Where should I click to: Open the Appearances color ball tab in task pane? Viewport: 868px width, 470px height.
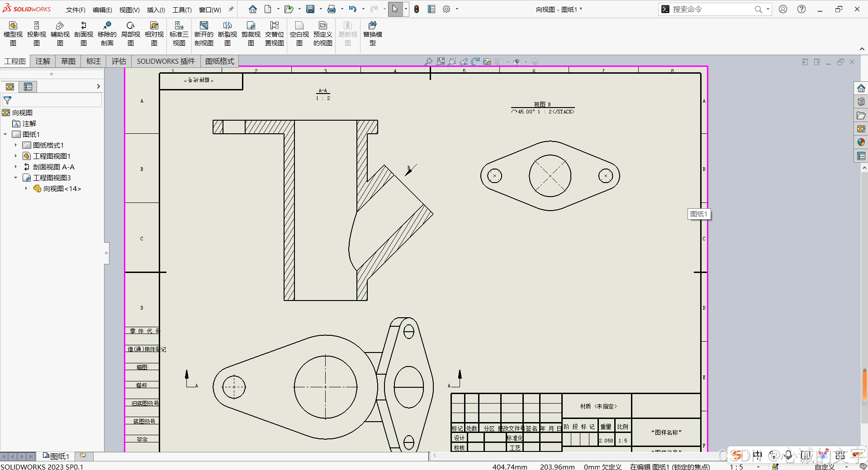(x=861, y=142)
